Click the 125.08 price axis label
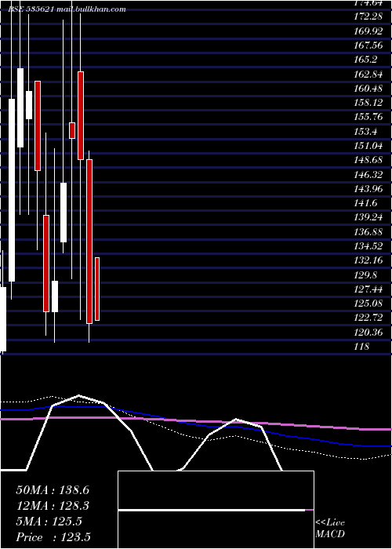The width and height of the screenshot is (392, 549). click(x=368, y=304)
